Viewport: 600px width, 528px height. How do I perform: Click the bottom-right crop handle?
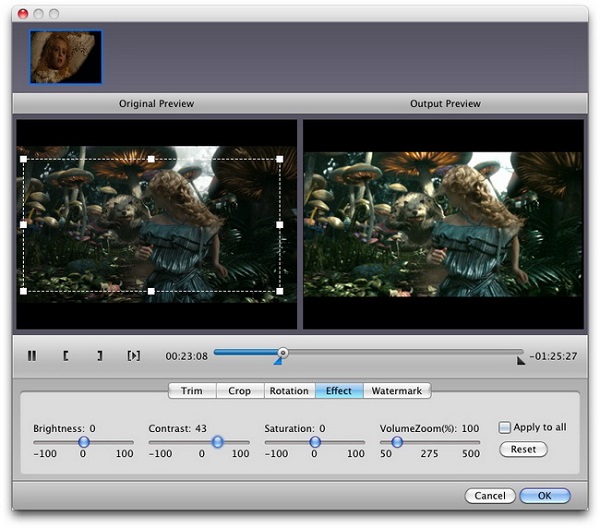(x=280, y=292)
